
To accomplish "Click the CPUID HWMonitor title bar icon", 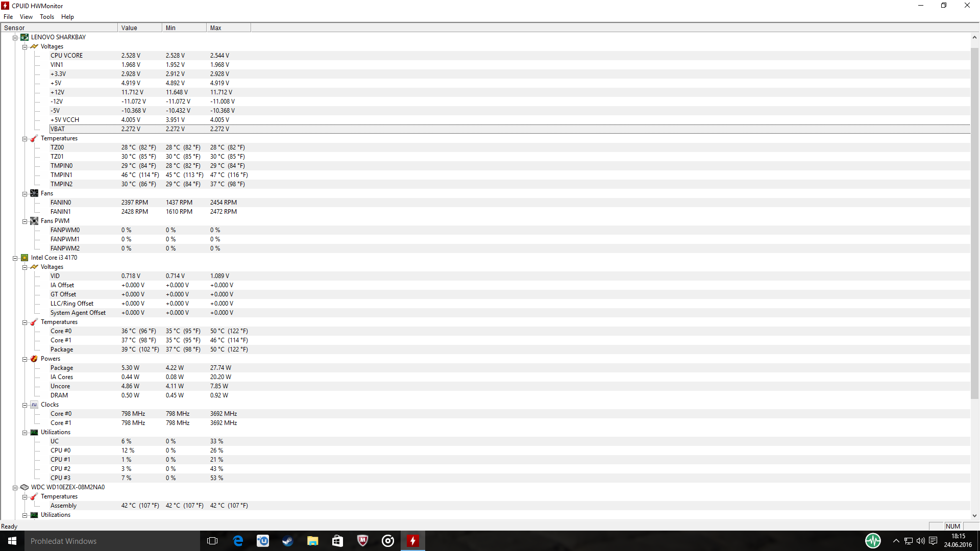I will 5,6.
